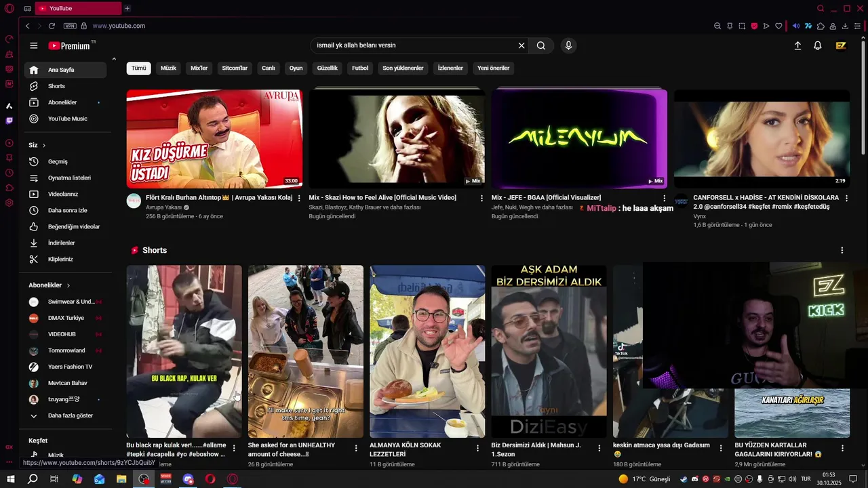Image resolution: width=868 pixels, height=488 pixels.
Task: Open the CANFORSELL x HADİSE video thumbnail
Action: (762, 138)
